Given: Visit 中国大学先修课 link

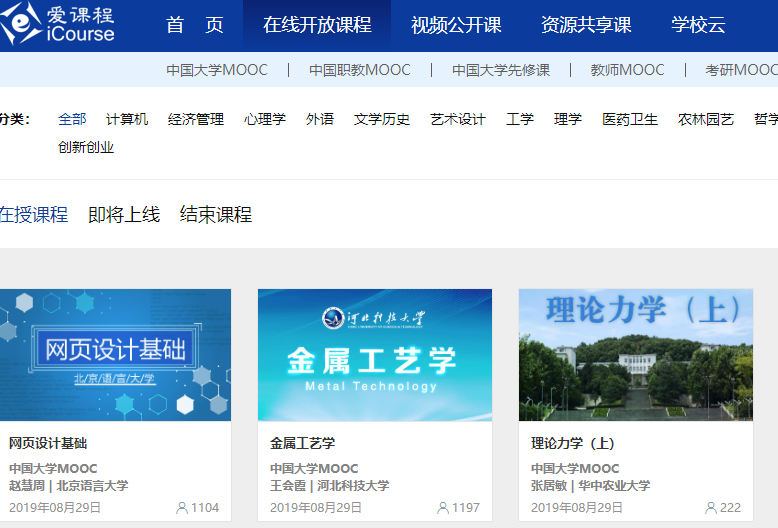Looking at the screenshot, I should click(x=501, y=70).
